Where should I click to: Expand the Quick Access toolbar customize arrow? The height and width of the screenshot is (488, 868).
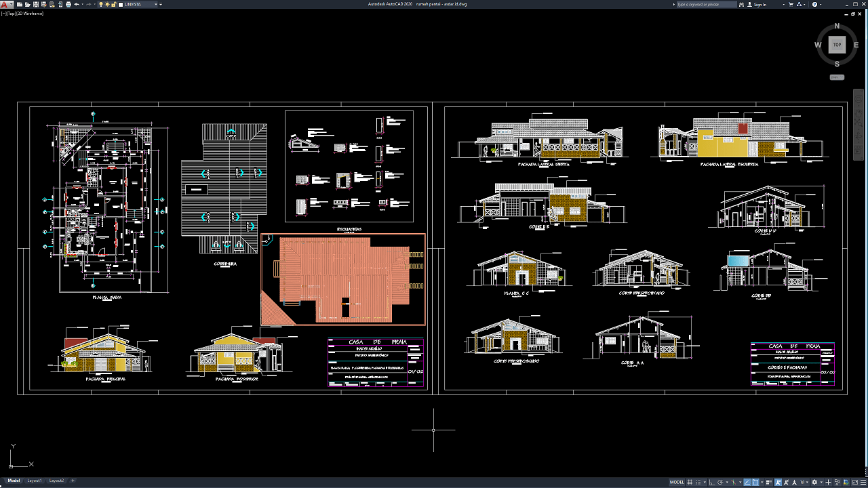[161, 4]
